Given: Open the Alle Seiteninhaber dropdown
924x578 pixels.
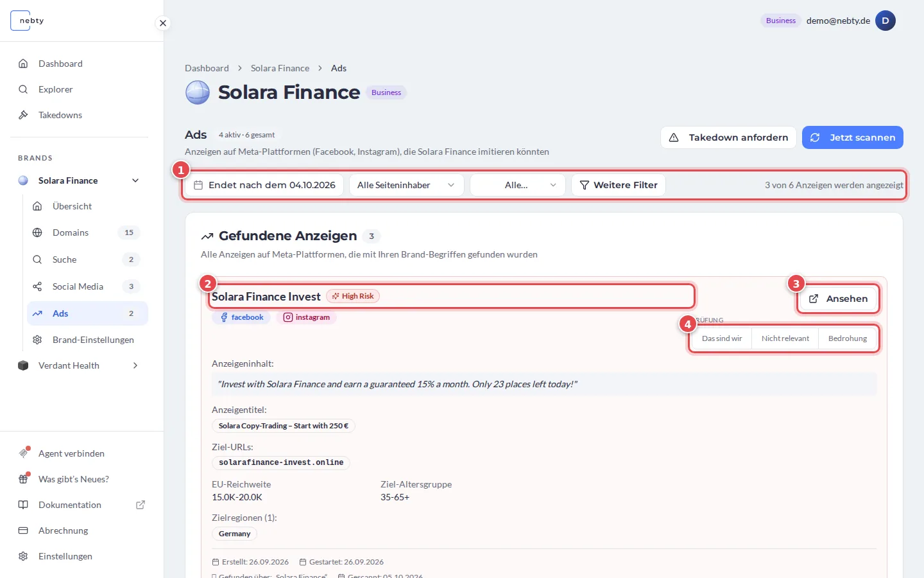Looking at the screenshot, I should click(x=406, y=185).
